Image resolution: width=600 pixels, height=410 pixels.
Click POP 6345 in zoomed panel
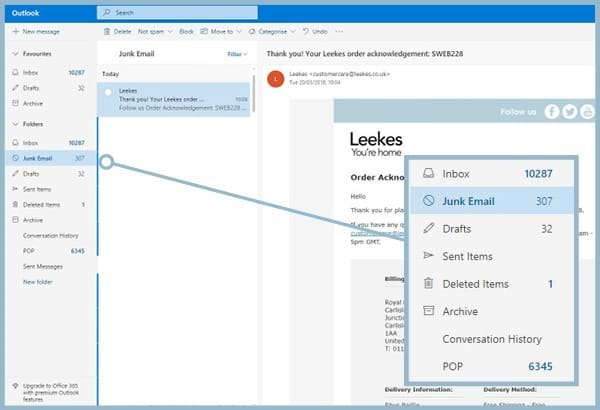tap(492, 366)
